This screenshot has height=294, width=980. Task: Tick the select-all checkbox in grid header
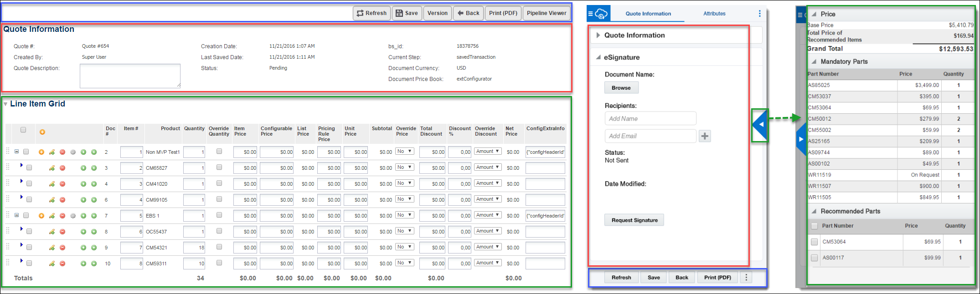coord(23,130)
